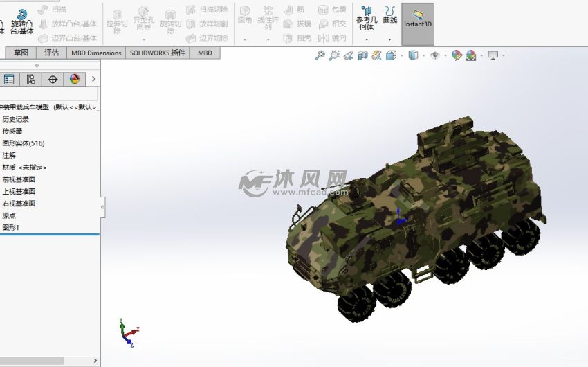Select the Boundary Boss/Base (边界凸台/基体) command
Image resolution: width=588 pixels, height=367 pixels.
(x=68, y=38)
